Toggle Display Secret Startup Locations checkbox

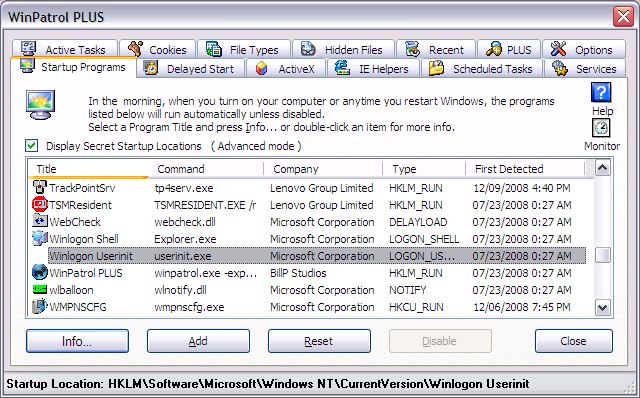(x=31, y=146)
